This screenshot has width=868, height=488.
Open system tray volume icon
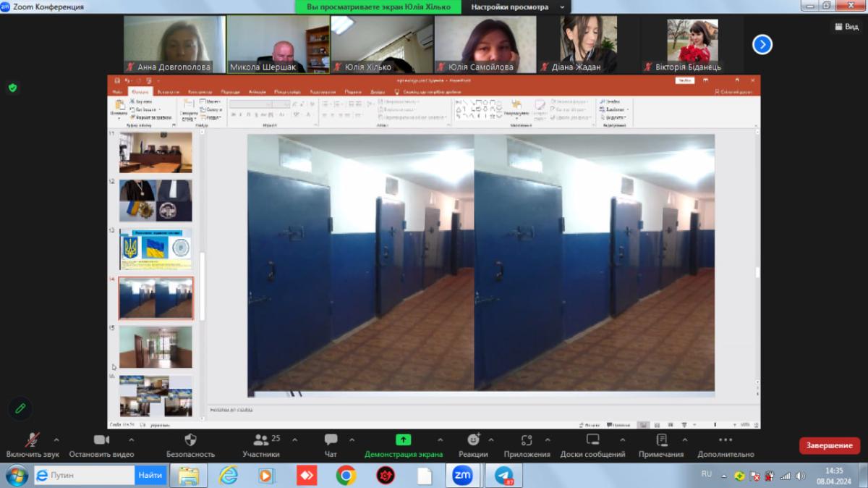[800, 476]
